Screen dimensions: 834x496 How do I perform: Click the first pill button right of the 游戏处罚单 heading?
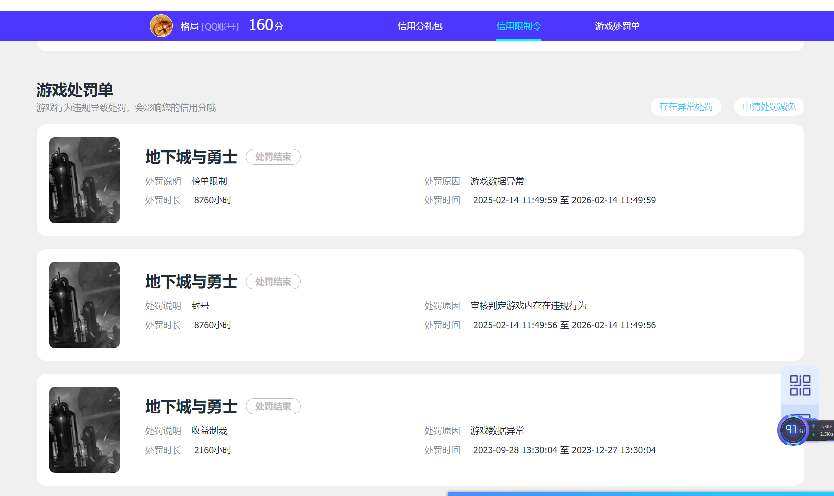point(686,107)
